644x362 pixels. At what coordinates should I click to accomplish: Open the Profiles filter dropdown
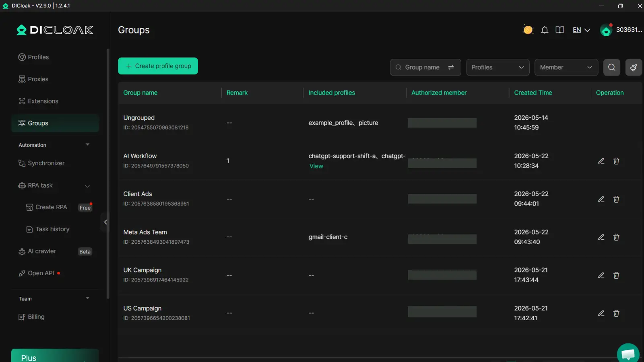(497, 67)
